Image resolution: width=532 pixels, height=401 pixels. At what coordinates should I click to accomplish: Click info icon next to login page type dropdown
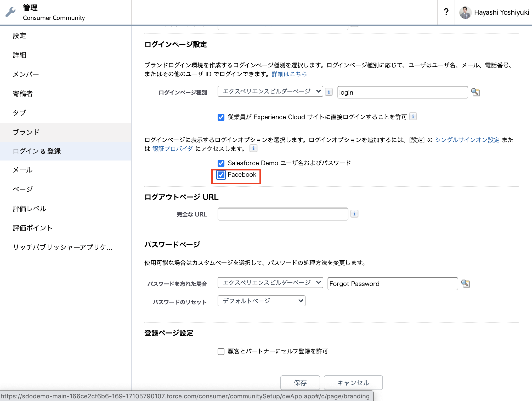329,92
